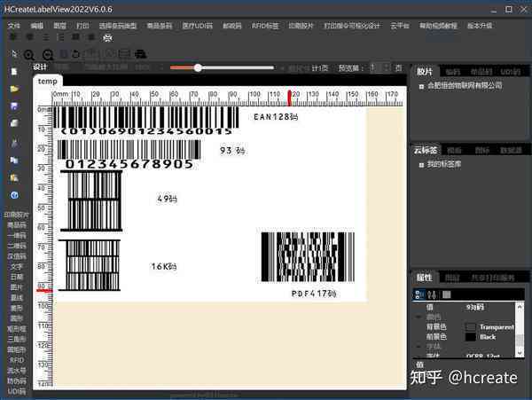This screenshot has width=532, height=400.
Task: Click the yellow open-folder icon
Action: tap(14, 90)
